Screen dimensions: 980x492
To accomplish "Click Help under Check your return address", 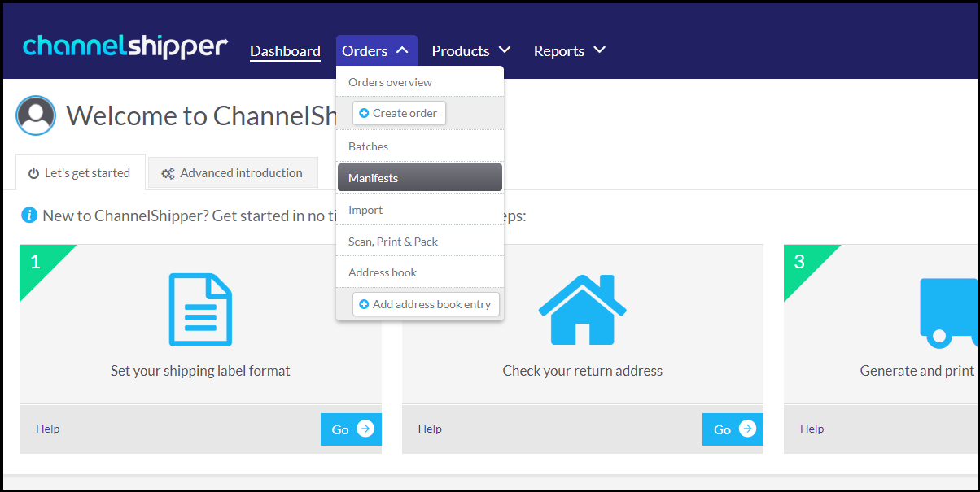I will tap(430, 429).
